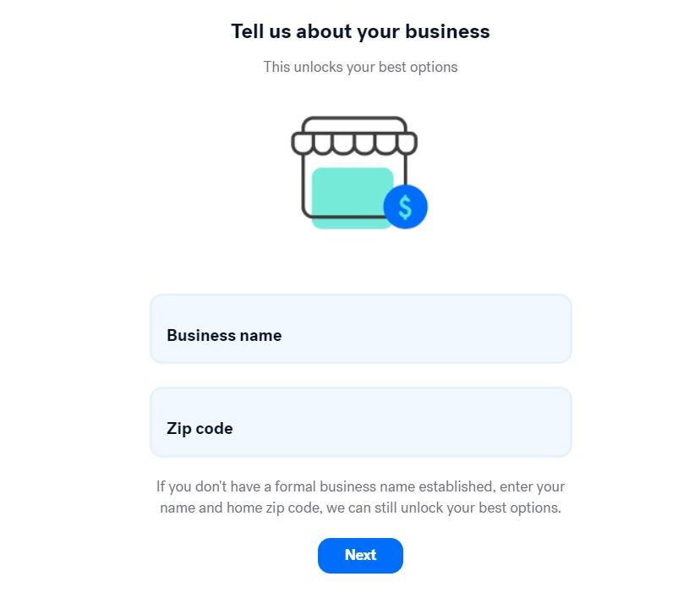Click the 'Business name' label text
The image size is (700, 593).
[224, 336]
